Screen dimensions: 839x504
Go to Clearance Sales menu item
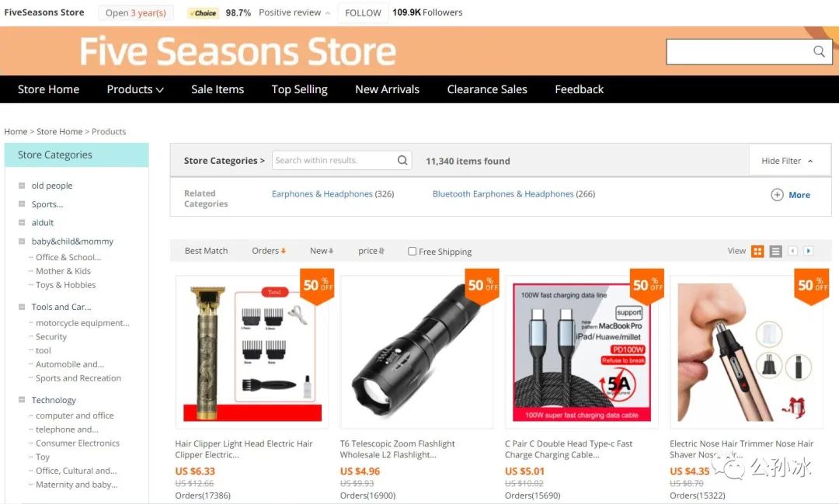click(x=487, y=89)
